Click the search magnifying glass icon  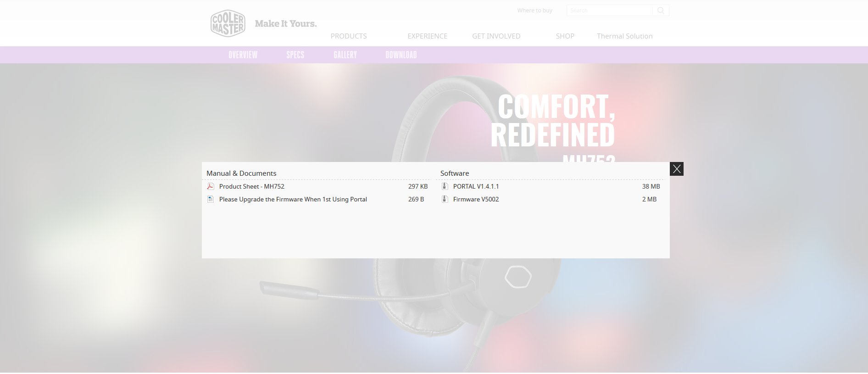[661, 11]
